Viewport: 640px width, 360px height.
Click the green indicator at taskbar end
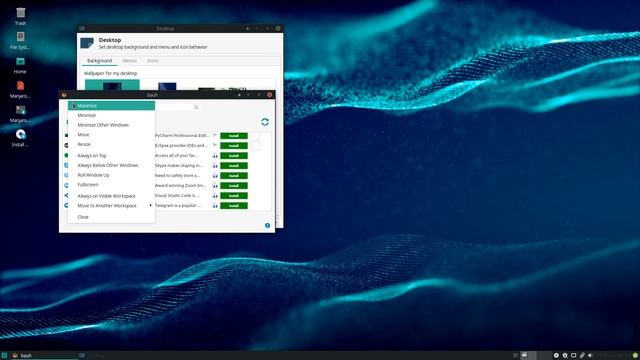point(635,356)
